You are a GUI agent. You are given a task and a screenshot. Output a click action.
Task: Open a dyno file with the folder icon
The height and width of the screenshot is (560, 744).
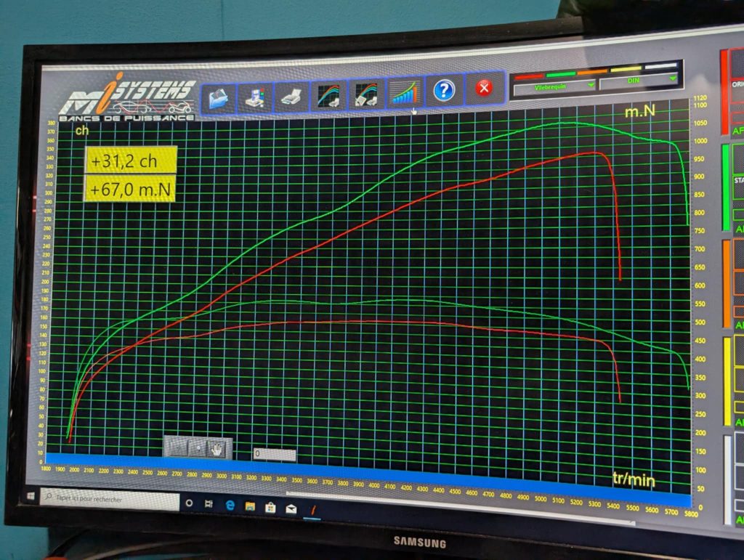tap(219, 97)
